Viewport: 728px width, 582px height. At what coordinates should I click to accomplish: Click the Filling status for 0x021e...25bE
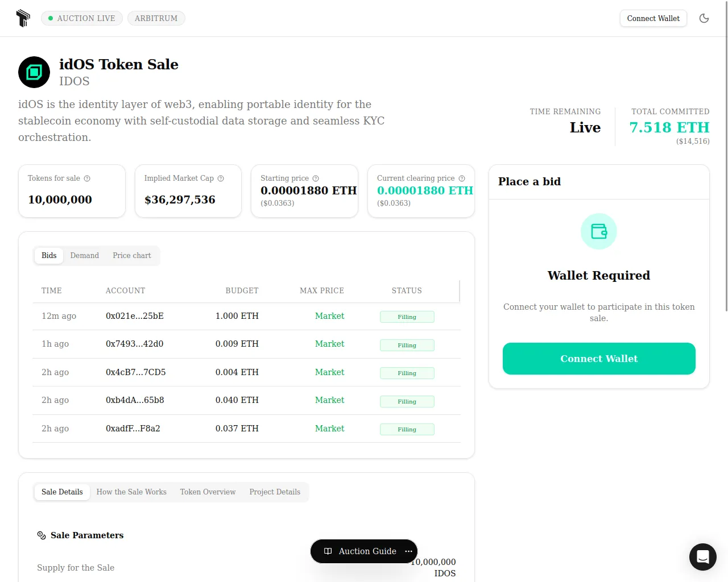pos(407,317)
